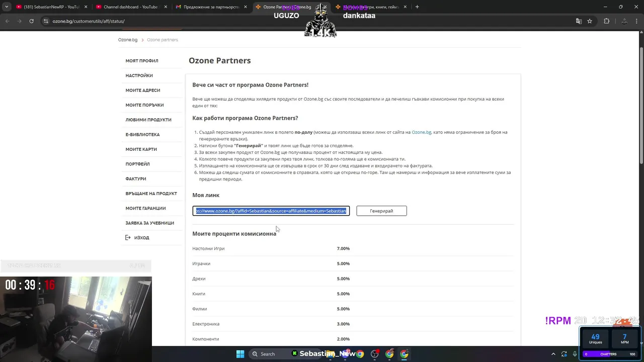Open НАСТРОЙКИ in the sidebar

click(139, 75)
